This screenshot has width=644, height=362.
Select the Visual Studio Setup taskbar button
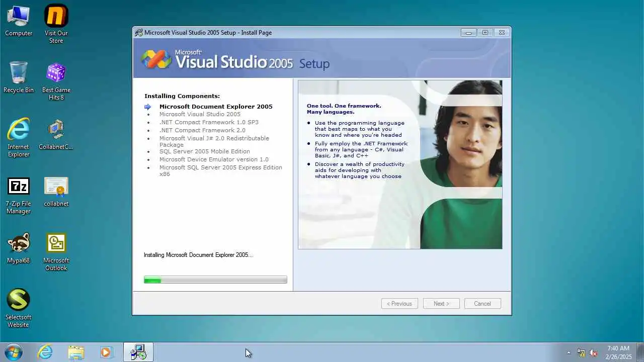click(138, 352)
